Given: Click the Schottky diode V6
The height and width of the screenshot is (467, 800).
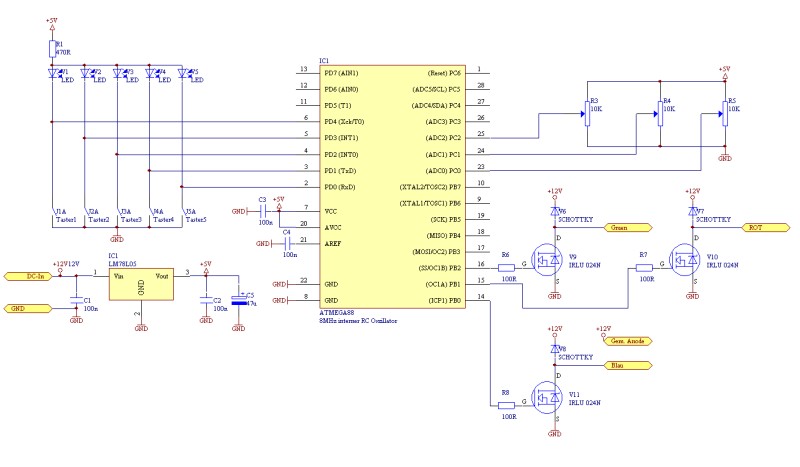Looking at the screenshot, I should pyautogui.click(x=555, y=211).
